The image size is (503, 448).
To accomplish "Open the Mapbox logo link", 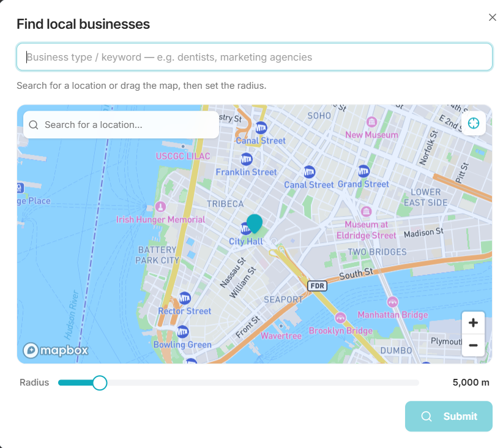I will click(56, 350).
